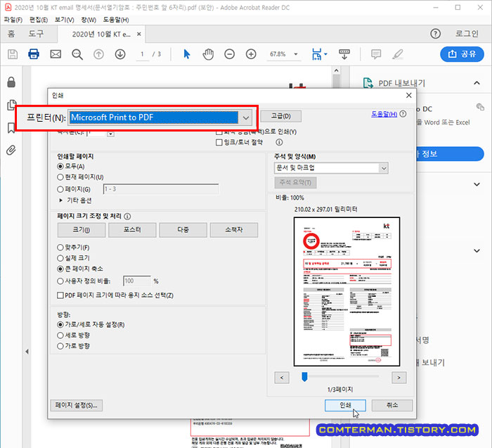Click the scrolling mode toolbar icon
The width and height of the screenshot is (492, 448).
[x=344, y=54]
